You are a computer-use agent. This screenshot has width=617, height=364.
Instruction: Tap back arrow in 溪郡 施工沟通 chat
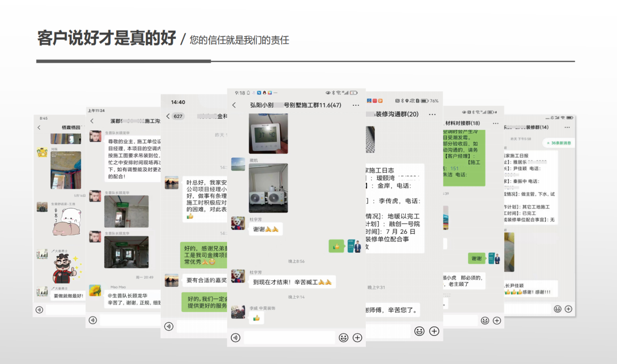pos(92,121)
